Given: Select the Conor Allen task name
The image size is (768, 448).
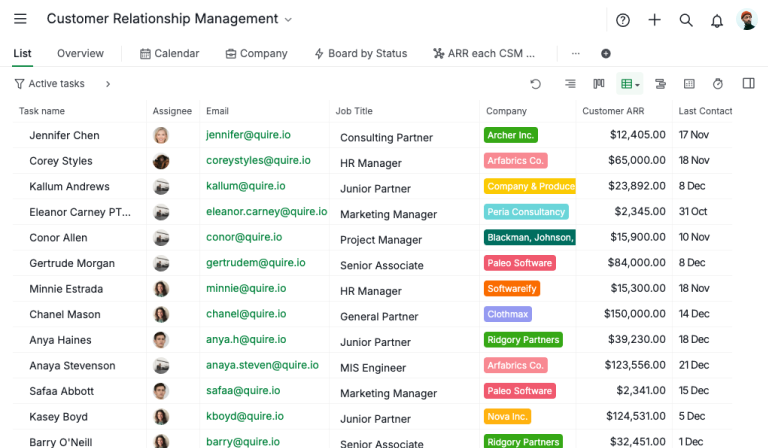Looking at the screenshot, I should [58, 237].
